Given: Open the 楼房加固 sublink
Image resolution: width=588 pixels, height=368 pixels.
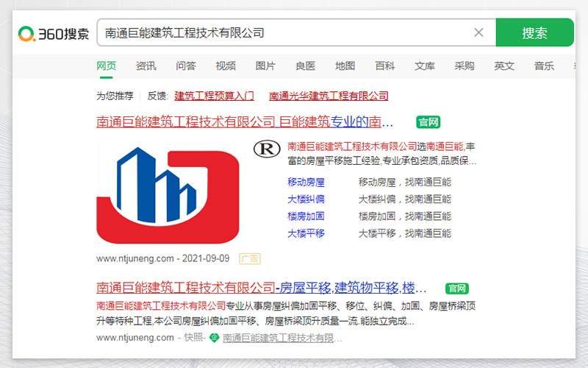Looking at the screenshot, I should tap(306, 216).
